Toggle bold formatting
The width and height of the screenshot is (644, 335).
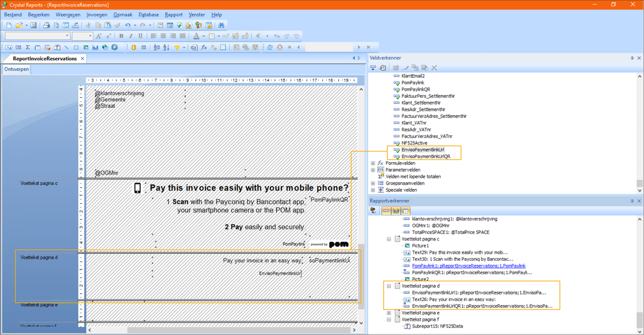point(121,36)
